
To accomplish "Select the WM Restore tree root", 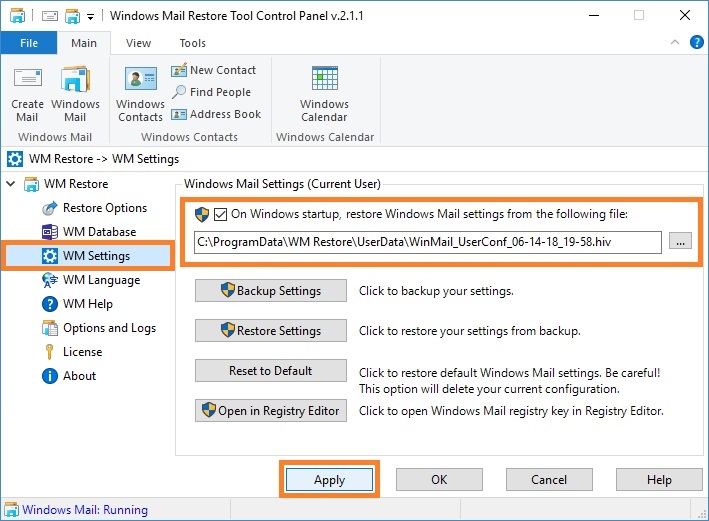I will (x=66, y=184).
